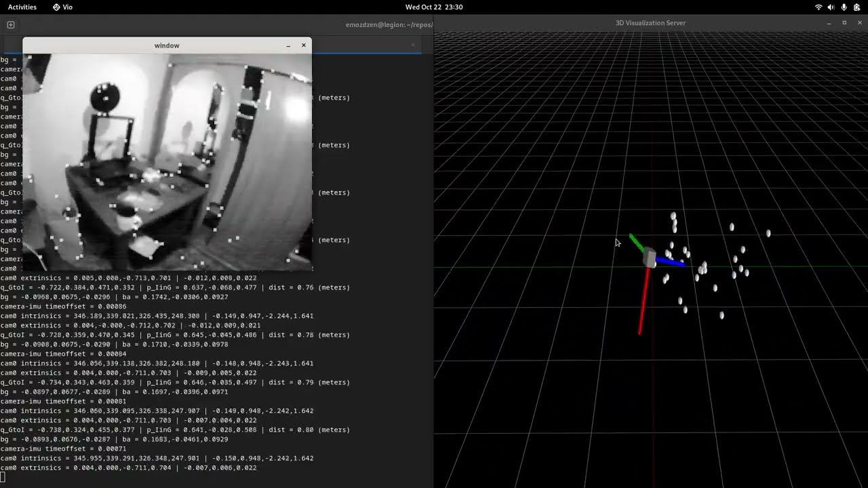
Task: Click the volume speaker icon
Action: (x=831, y=7)
